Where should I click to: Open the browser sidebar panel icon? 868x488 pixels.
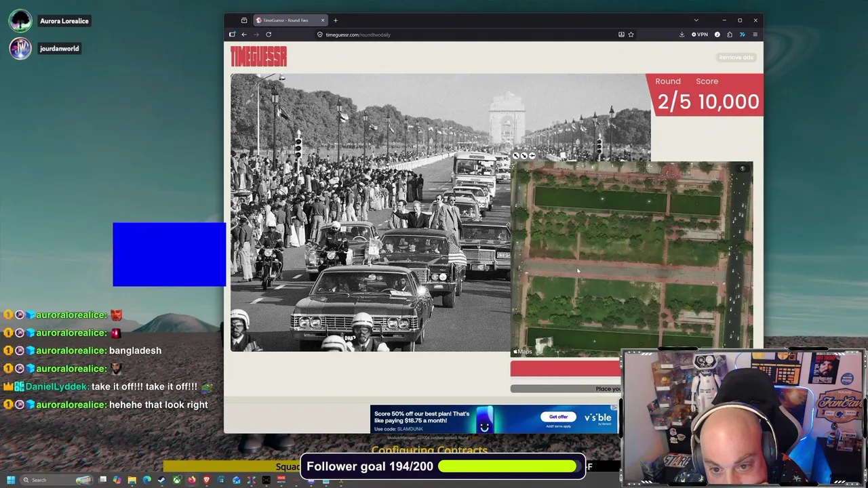[232, 35]
